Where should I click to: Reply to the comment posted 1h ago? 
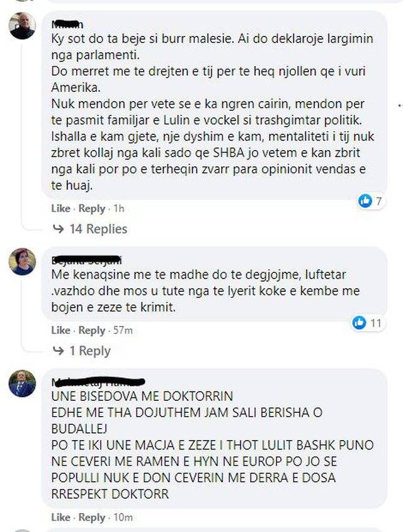pyautogui.click(x=92, y=208)
